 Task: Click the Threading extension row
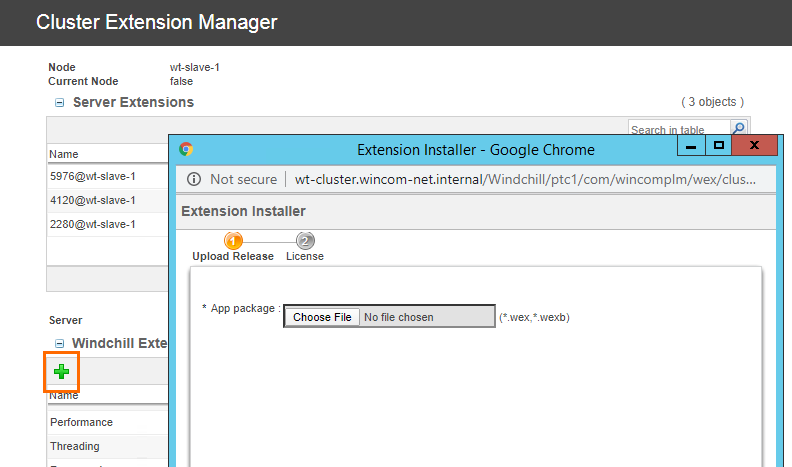pyautogui.click(x=107, y=446)
